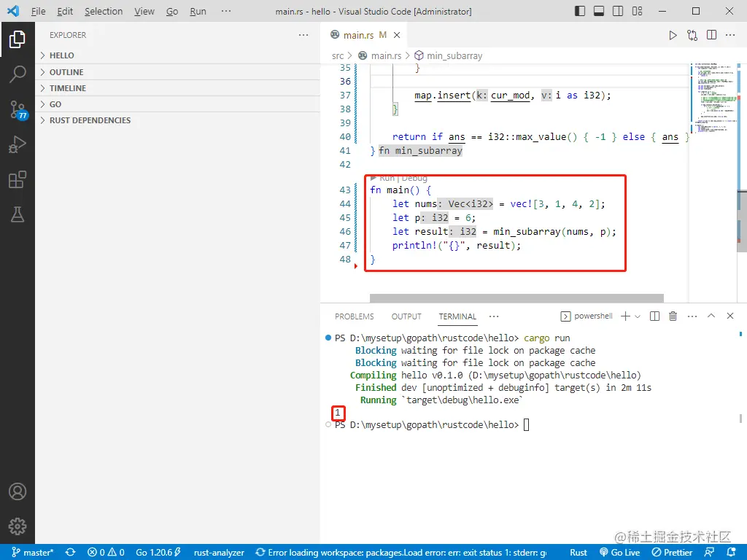Click src in the breadcrumb

337,55
